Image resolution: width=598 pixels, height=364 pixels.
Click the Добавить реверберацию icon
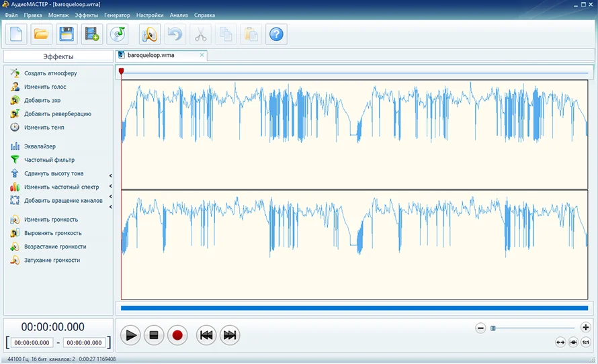(x=15, y=113)
